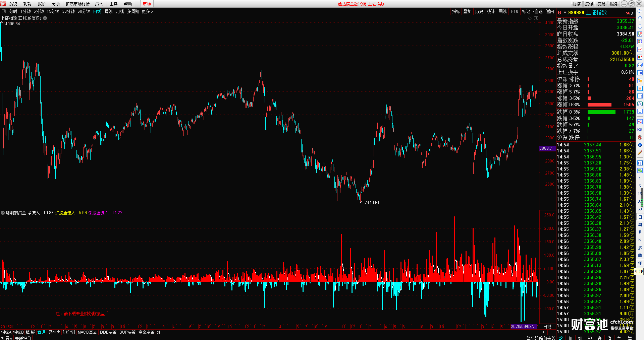Switch to the 周线 period tab
The image size is (644, 340).
pyautogui.click(x=109, y=11)
